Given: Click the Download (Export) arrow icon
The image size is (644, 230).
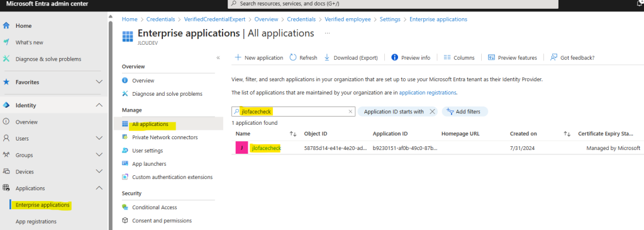Looking at the screenshot, I should tap(327, 57).
